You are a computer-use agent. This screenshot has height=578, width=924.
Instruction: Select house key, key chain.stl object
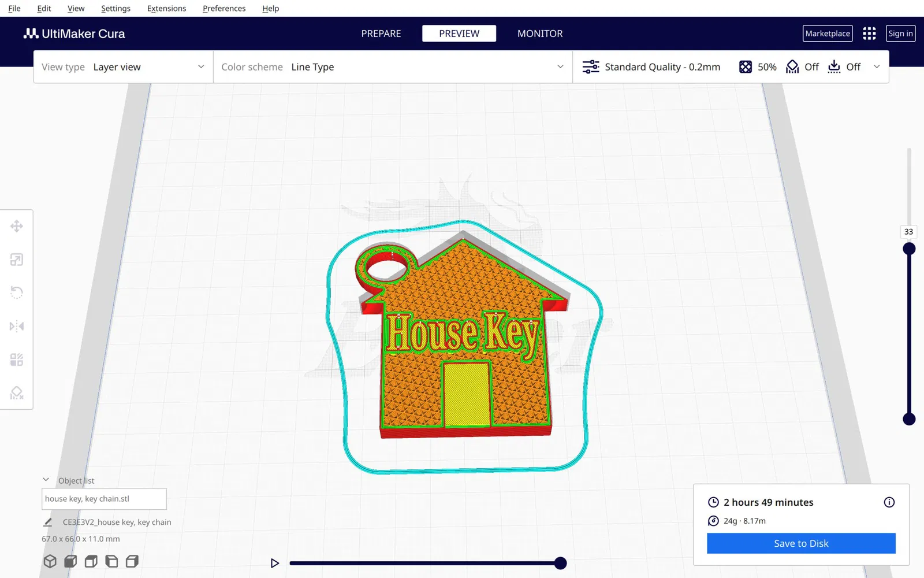[x=104, y=499]
